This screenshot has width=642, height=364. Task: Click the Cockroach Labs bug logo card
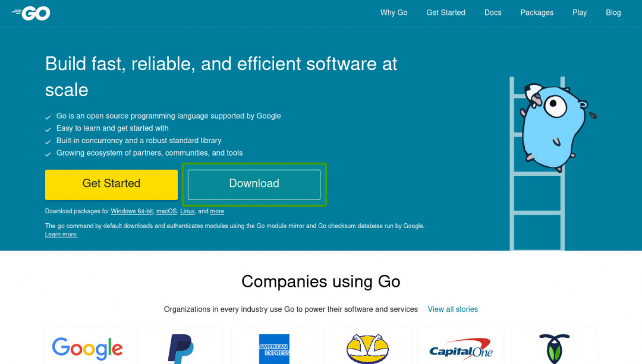554,346
